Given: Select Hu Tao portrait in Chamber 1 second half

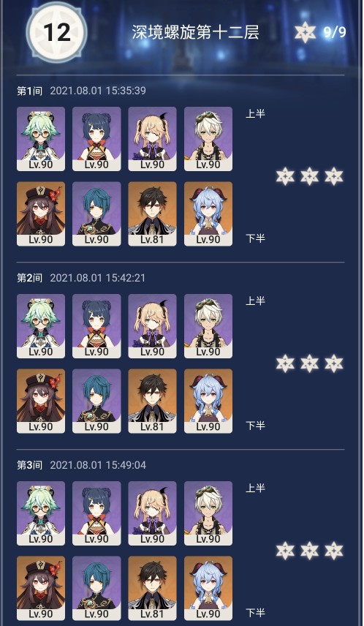Looking at the screenshot, I should tap(41, 214).
